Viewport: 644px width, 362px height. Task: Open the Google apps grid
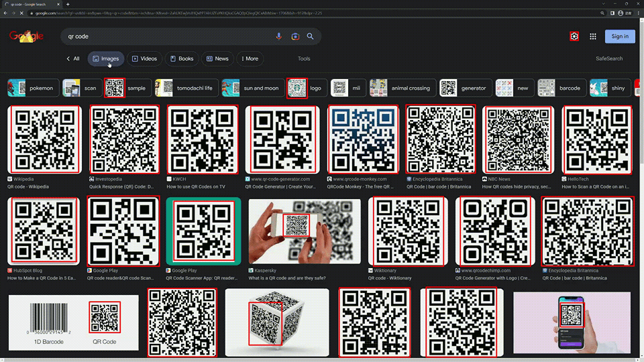592,36
